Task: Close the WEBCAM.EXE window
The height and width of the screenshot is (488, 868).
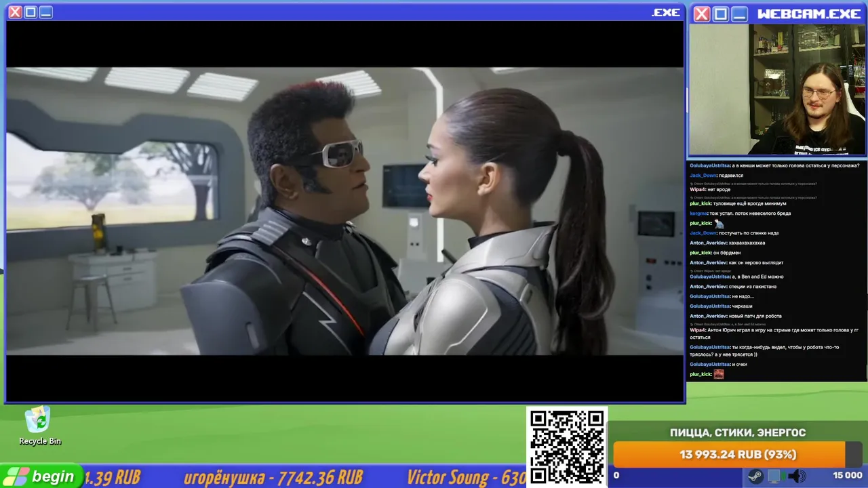Action: [702, 14]
